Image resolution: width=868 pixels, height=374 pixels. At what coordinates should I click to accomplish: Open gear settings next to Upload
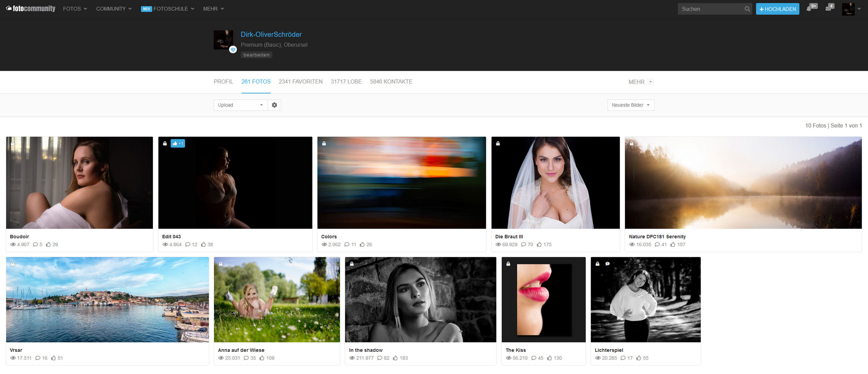pyautogui.click(x=274, y=105)
